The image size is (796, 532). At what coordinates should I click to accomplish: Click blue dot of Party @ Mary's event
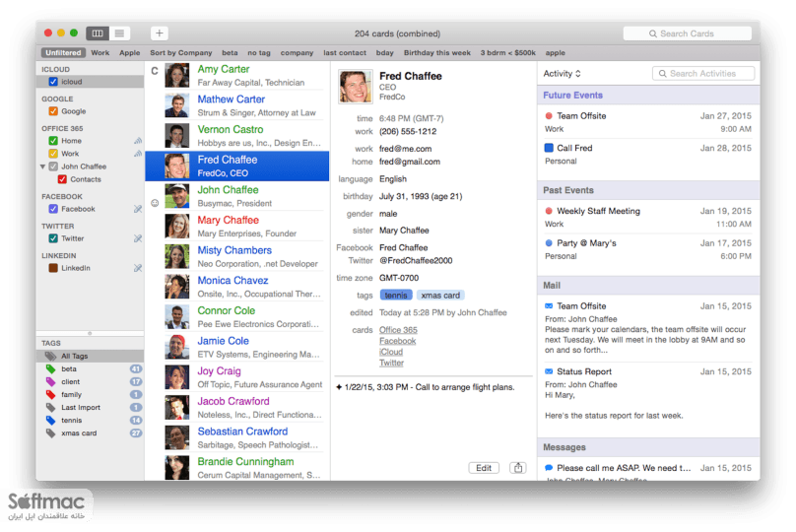[x=549, y=243]
